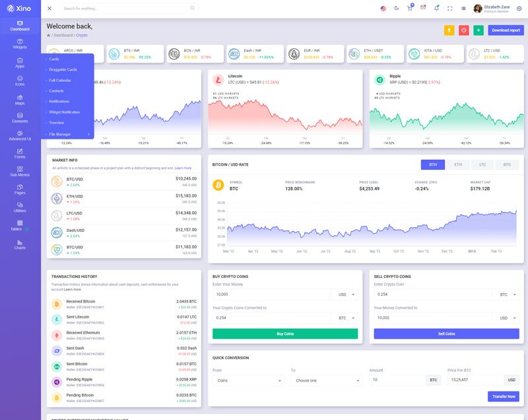Open the mail messages icon
This screenshot has width=528, height=420.
coord(423,9)
